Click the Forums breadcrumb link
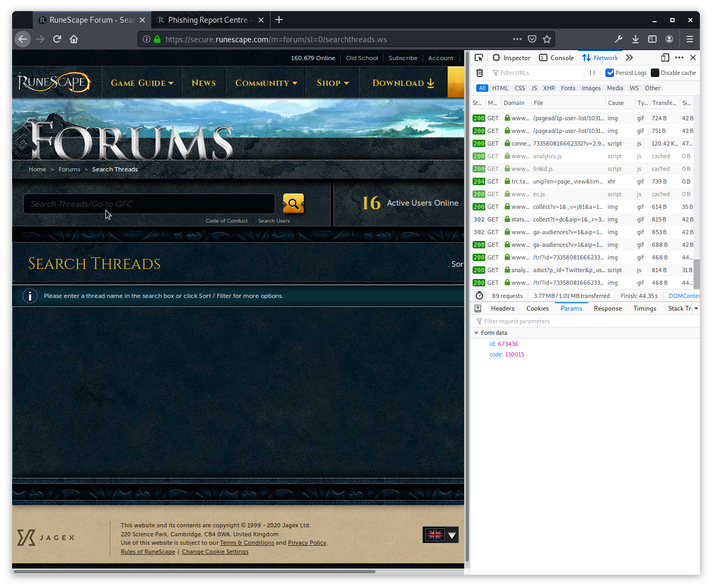712x588 pixels. coord(70,169)
